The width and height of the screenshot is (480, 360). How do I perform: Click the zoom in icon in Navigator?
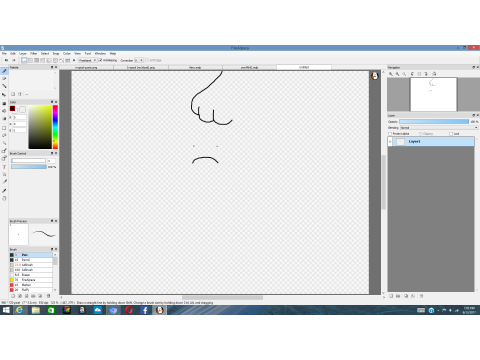click(391, 74)
